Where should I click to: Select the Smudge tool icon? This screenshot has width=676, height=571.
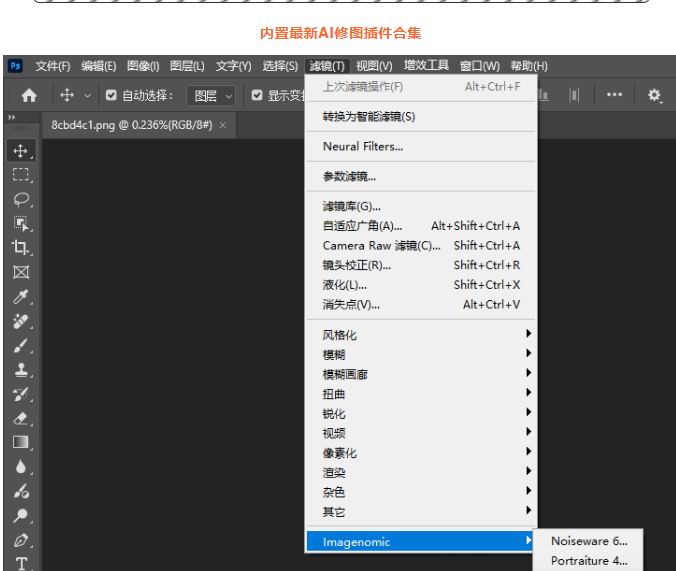point(21,491)
